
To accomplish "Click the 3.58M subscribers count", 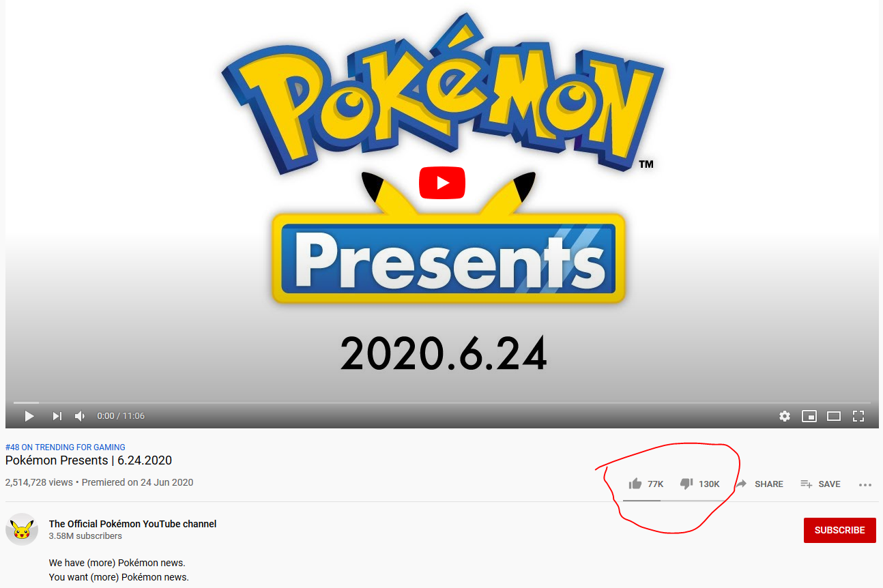I will [85, 536].
